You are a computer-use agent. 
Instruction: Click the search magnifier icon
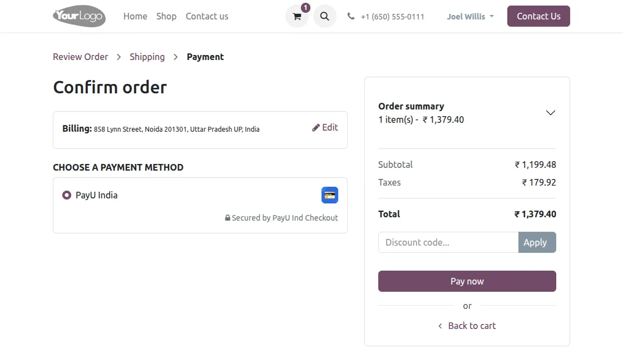tap(325, 16)
